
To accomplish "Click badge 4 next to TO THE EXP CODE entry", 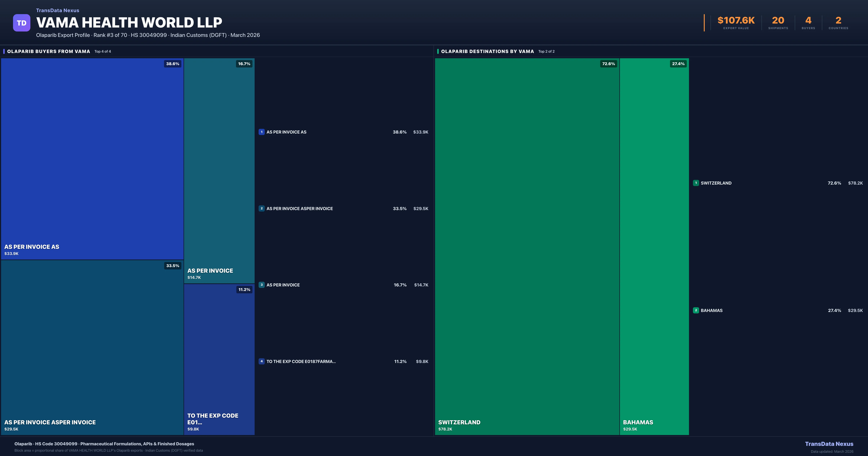I will pos(261,361).
